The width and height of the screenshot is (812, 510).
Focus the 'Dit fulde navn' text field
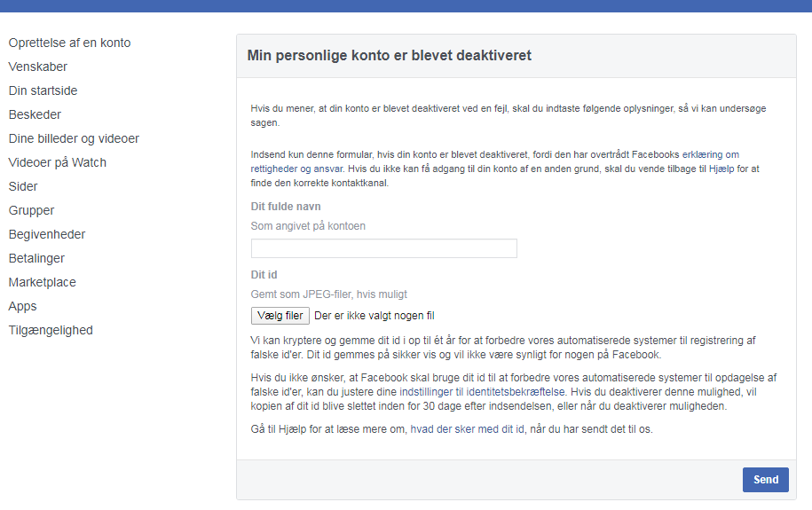[x=383, y=248]
